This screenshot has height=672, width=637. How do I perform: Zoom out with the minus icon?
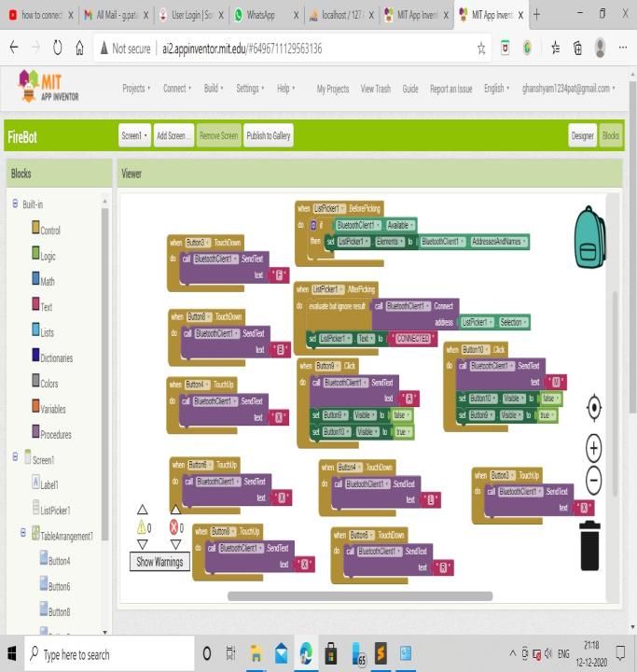594,480
